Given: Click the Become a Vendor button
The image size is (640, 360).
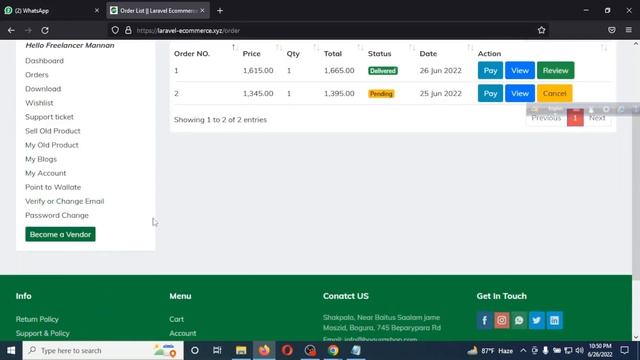Looking at the screenshot, I should tap(60, 234).
